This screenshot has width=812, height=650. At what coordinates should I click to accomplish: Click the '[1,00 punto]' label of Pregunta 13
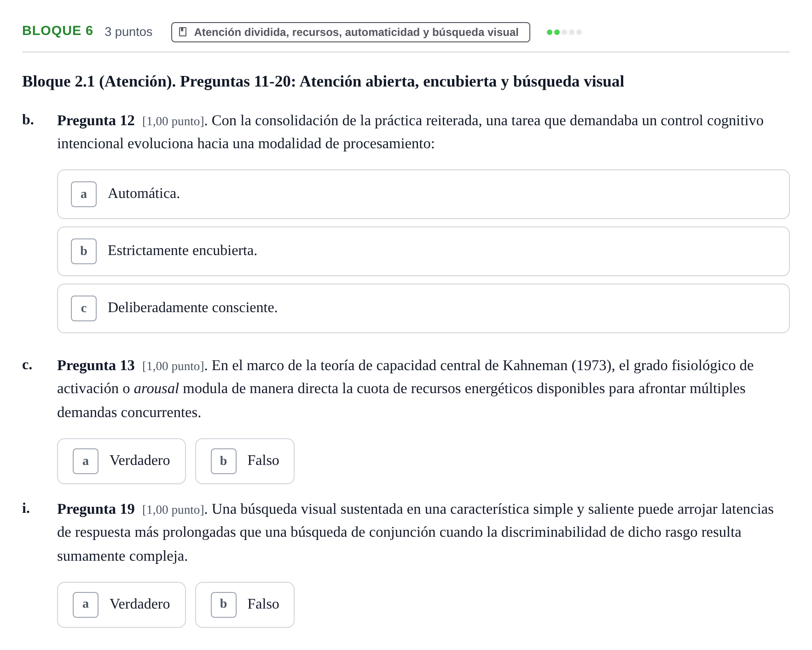click(174, 366)
